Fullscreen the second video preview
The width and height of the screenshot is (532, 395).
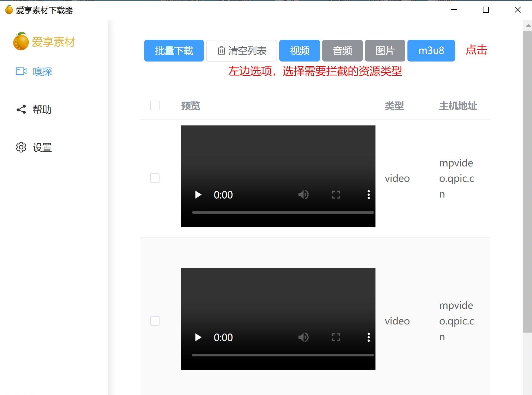(336, 337)
